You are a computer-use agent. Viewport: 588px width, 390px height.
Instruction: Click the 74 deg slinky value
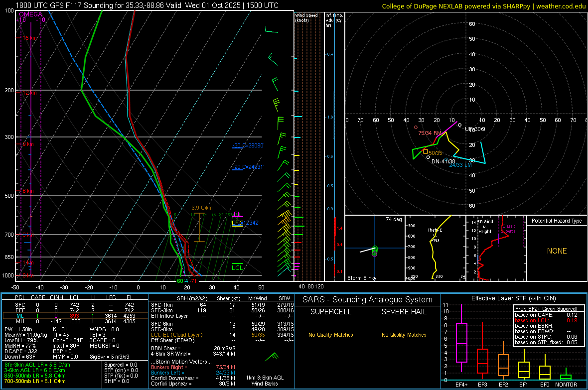(394, 219)
